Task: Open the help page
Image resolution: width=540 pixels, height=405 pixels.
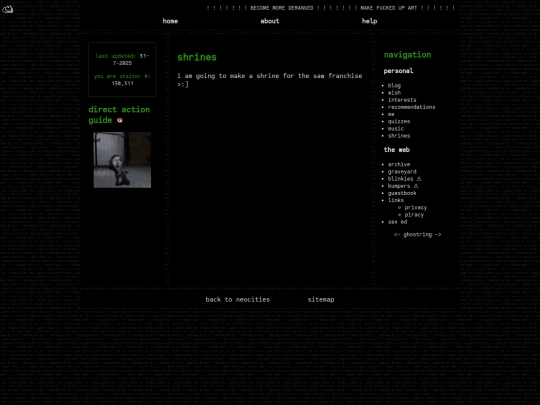Action: point(369,21)
